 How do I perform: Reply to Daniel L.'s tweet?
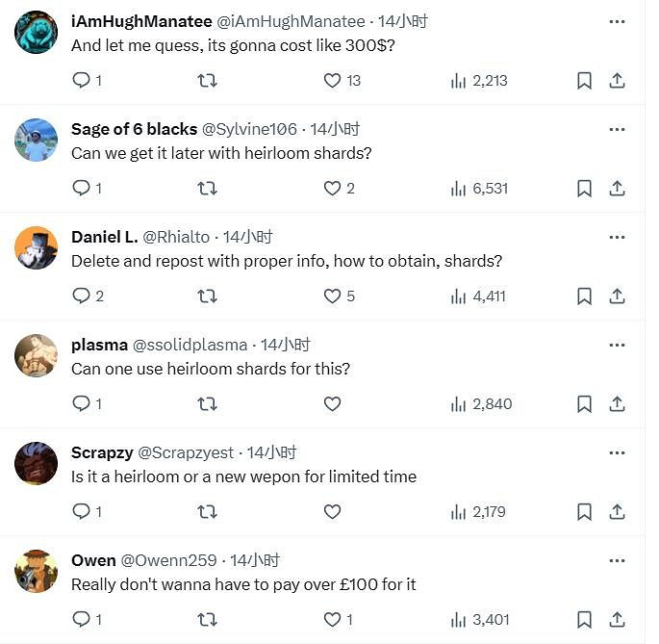82,296
